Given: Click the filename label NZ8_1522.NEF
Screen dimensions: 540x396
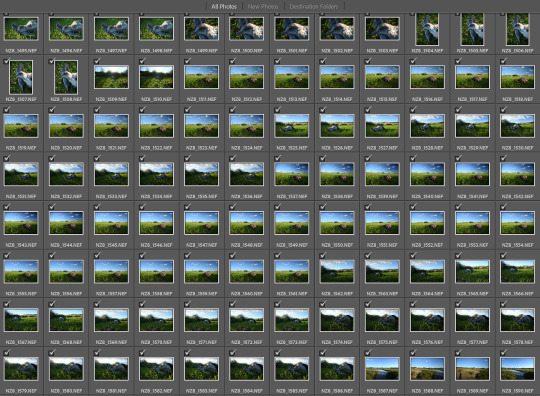Looking at the screenshot, I should point(156,148).
